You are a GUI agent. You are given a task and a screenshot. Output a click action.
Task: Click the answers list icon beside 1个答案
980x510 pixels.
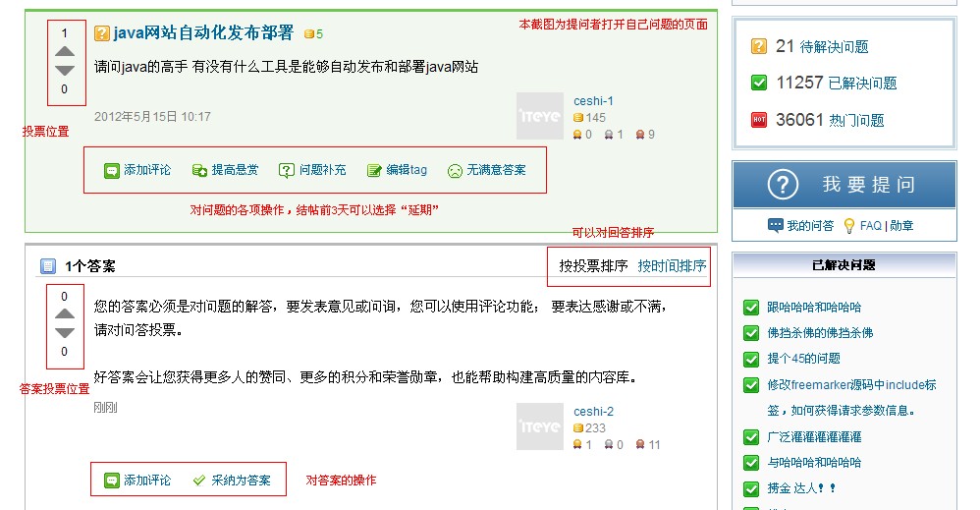[48, 266]
